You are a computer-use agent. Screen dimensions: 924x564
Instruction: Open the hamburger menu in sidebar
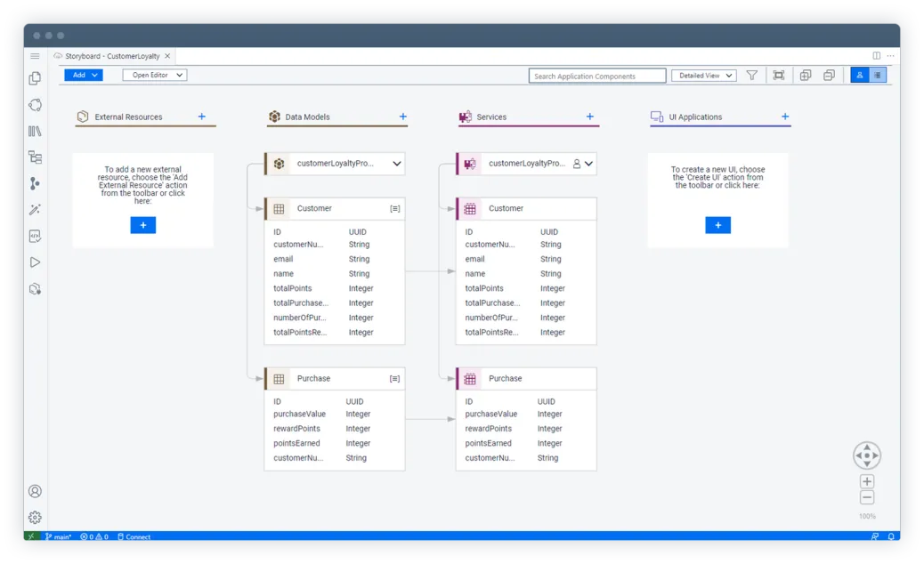point(35,56)
